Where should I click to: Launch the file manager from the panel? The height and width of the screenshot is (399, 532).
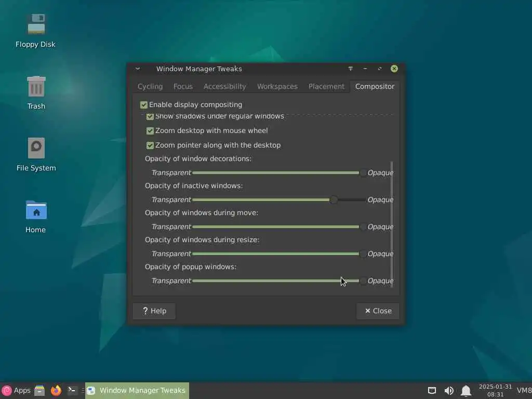pyautogui.click(x=39, y=391)
